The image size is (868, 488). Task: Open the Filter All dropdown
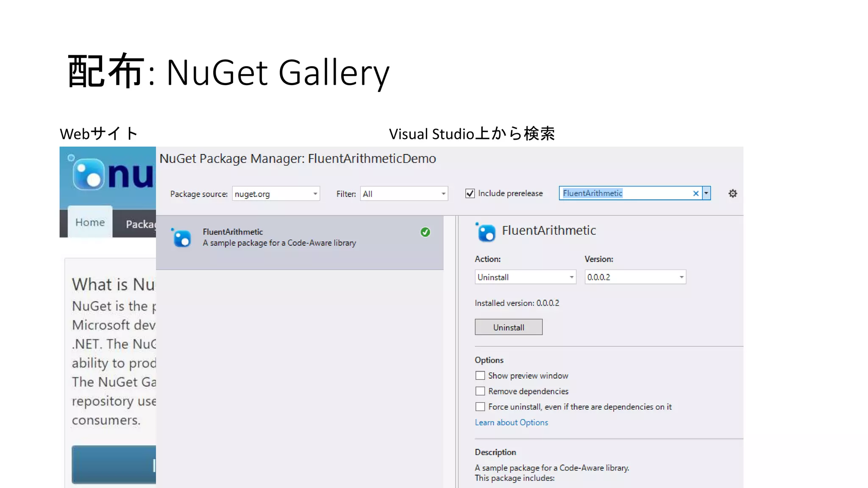click(404, 194)
